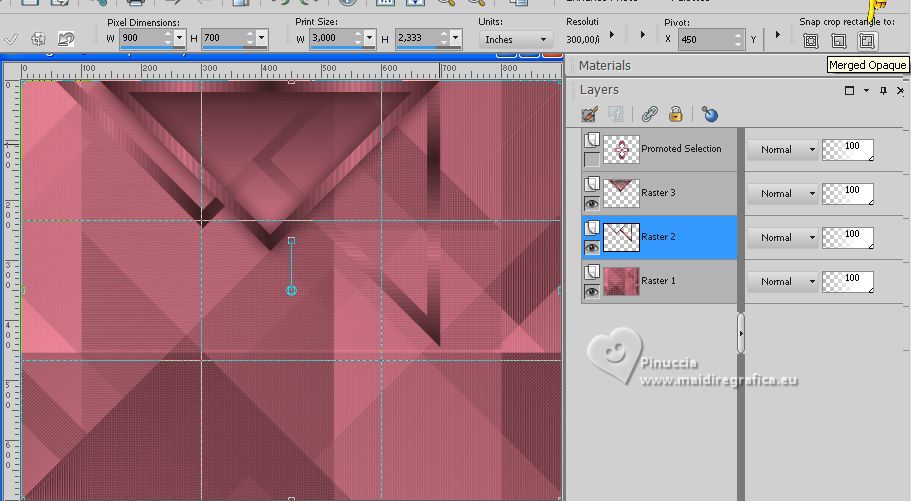
Task: Open blend mode dropdown for Promoted Selection
Action: (781, 150)
